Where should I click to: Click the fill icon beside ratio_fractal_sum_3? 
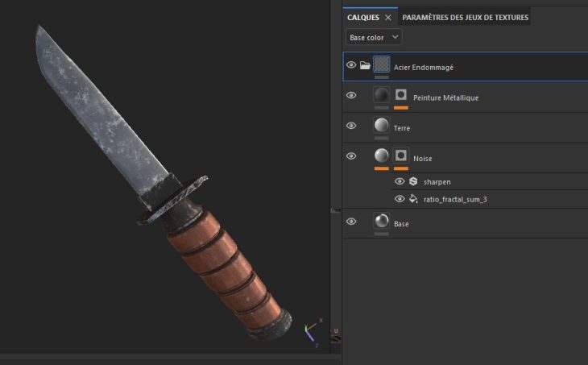413,199
